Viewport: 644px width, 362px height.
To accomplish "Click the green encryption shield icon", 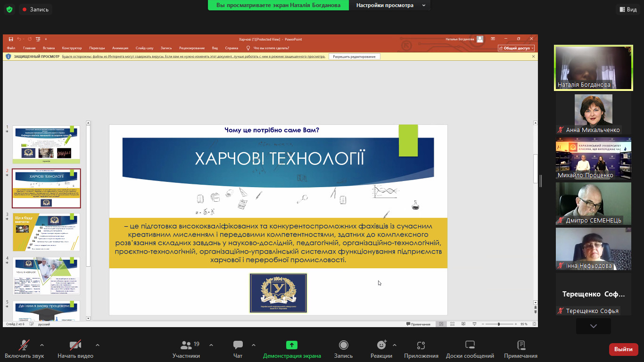I will 9,9.
